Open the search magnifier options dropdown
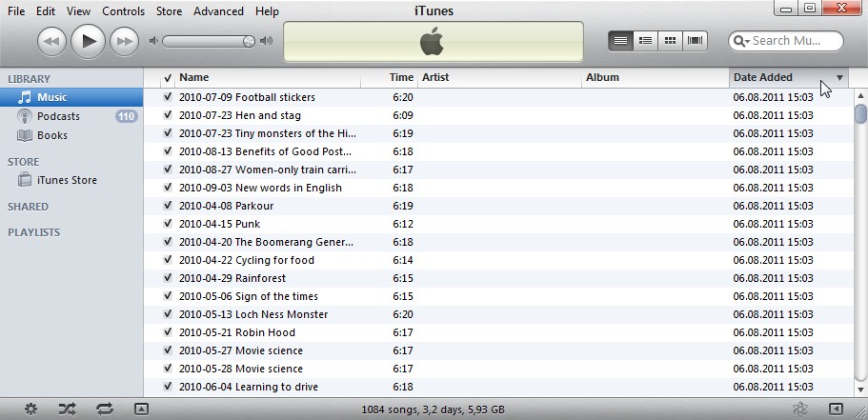This screenshot has height=420, width=868. [x=741, y=41]
